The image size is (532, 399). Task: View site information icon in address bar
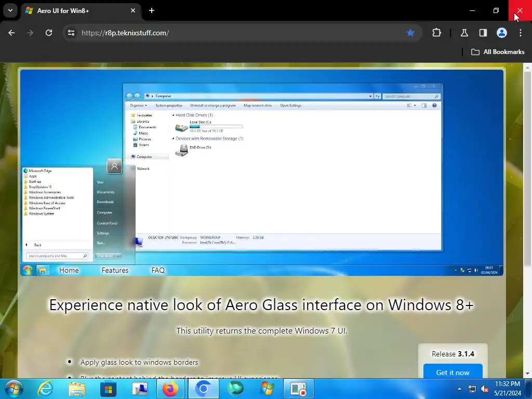coord(71,33)
